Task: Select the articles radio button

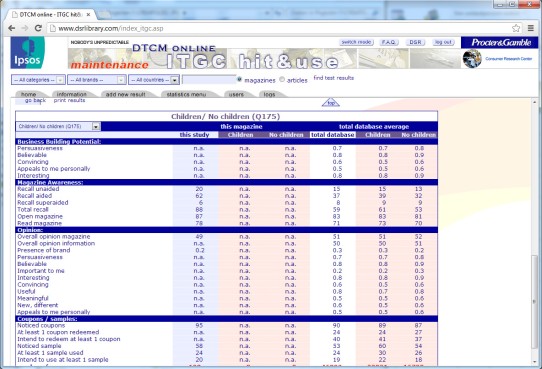Action: click(282, 79)
